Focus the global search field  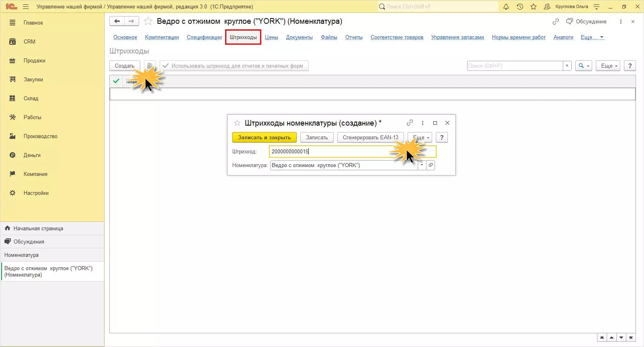(437, 7)
